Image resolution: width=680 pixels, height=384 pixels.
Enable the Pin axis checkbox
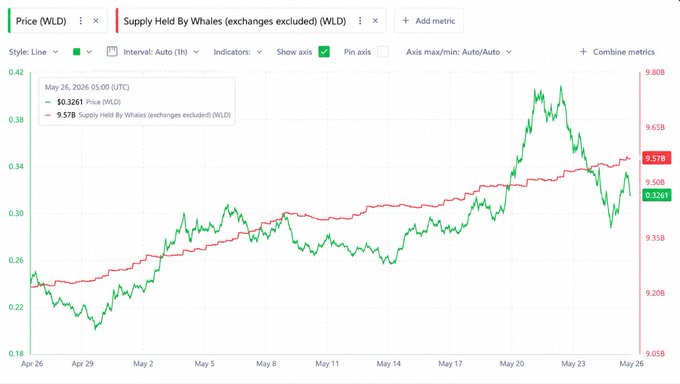[382, 52]
